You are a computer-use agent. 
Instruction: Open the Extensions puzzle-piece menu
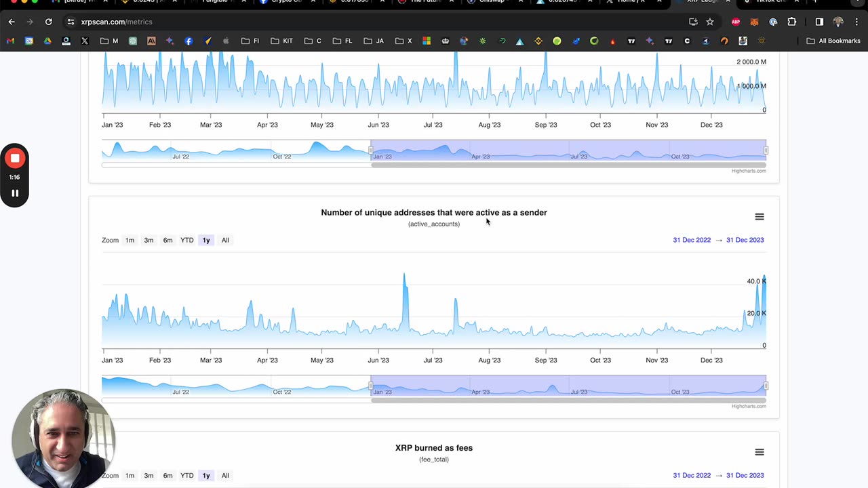pos(791,22)
